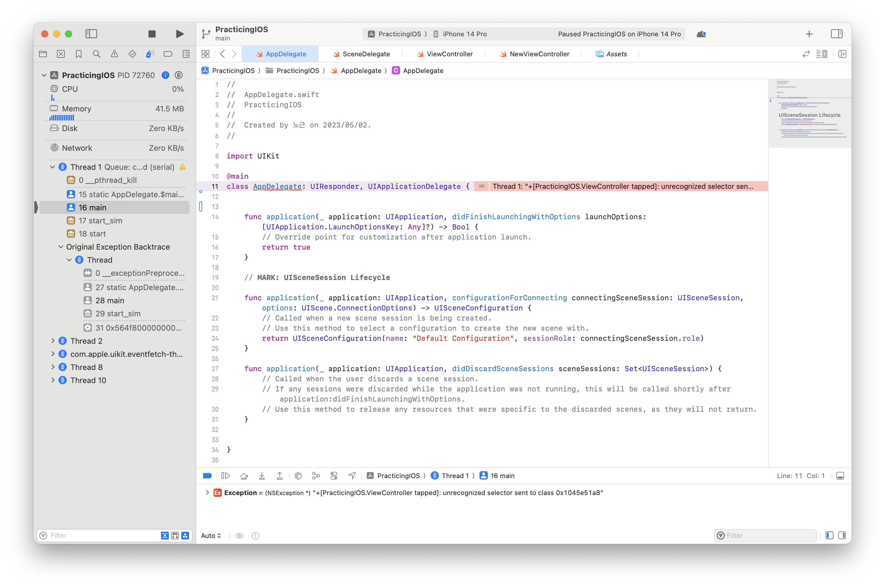
Task: Click the variables Filter field
Action: point(769,536)
